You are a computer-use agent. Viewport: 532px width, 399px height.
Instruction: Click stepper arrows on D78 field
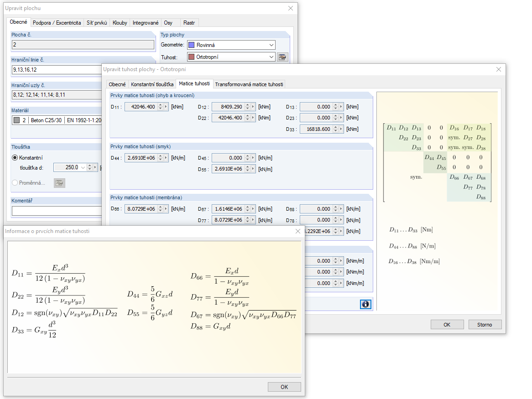tap(336, 220)
